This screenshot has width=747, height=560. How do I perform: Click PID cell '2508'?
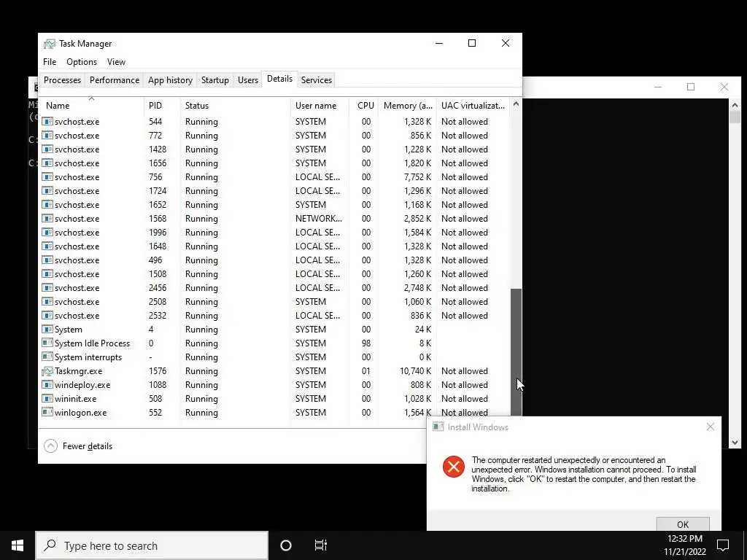158,302
